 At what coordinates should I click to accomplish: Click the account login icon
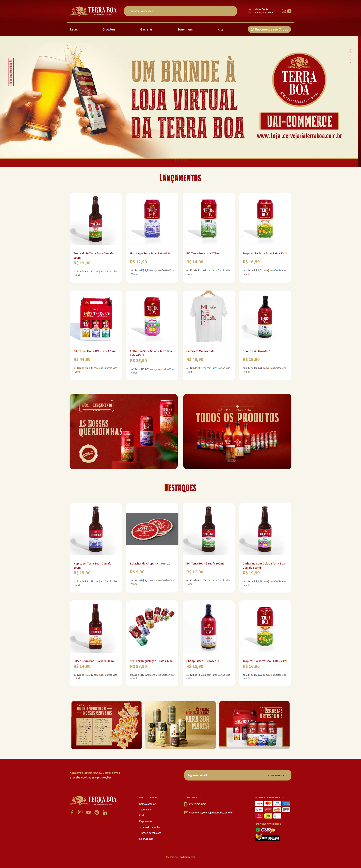tap(250, 11)
